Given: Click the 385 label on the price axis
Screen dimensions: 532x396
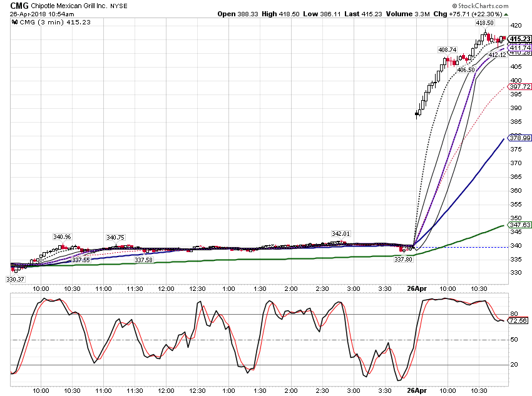Looking at the screenshot, I should (516, 122).
